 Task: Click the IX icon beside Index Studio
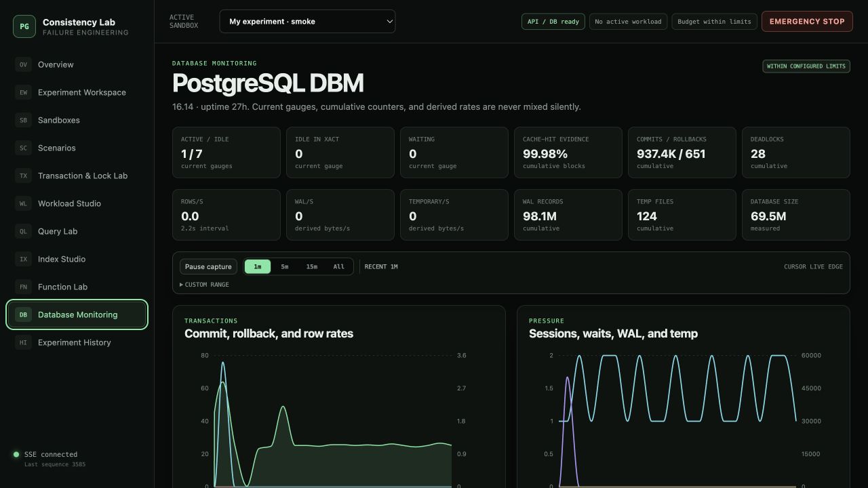tap(23, 259)
